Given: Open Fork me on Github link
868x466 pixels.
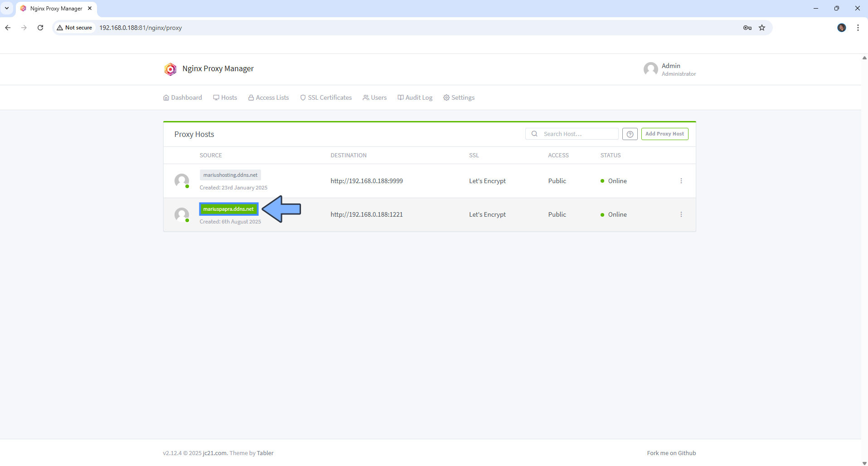Looking at the screenshot, I should pos(671,453).
